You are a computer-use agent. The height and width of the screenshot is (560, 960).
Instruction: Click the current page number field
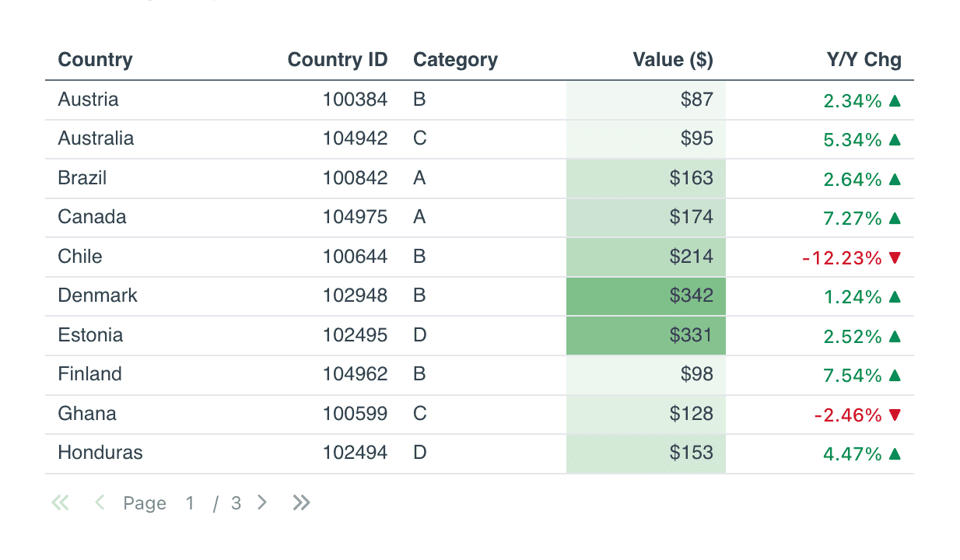click(x=190, y=503)
